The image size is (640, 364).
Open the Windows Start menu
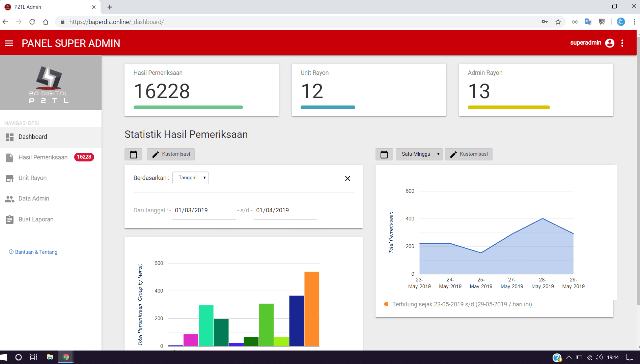point(4,357)
